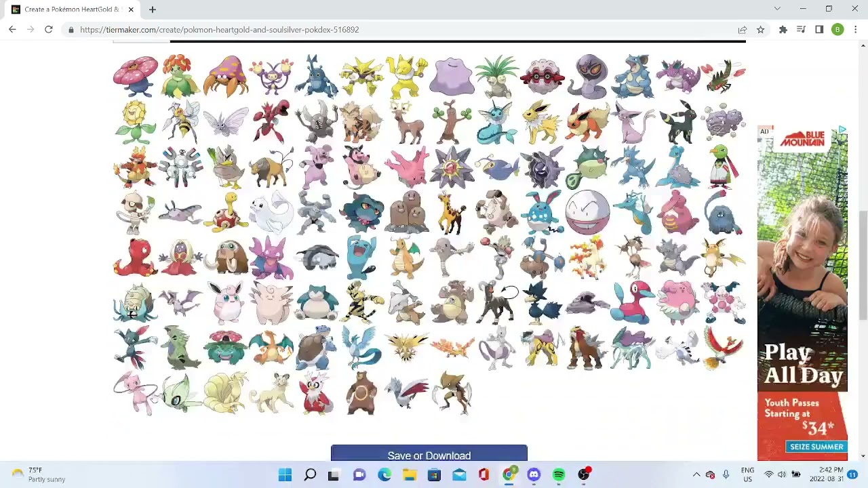This screenshot has height=488, width=868.
Task: Open the Mail app from taskbar
Action: coord(459,474)
